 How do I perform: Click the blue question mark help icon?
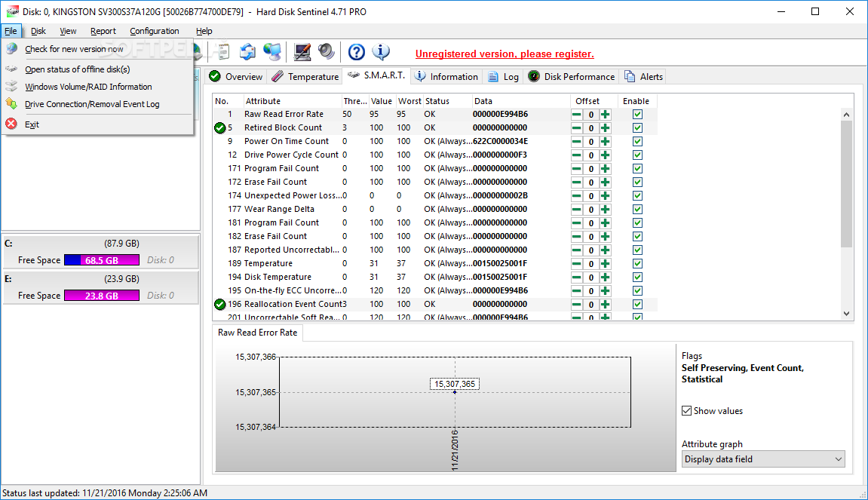[x=357, y=52]
